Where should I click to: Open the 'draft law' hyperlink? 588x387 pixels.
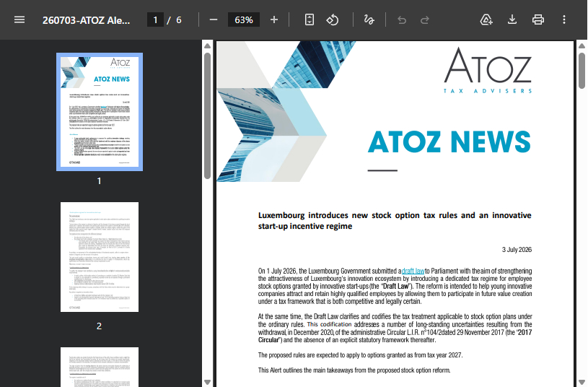point(413,271)
